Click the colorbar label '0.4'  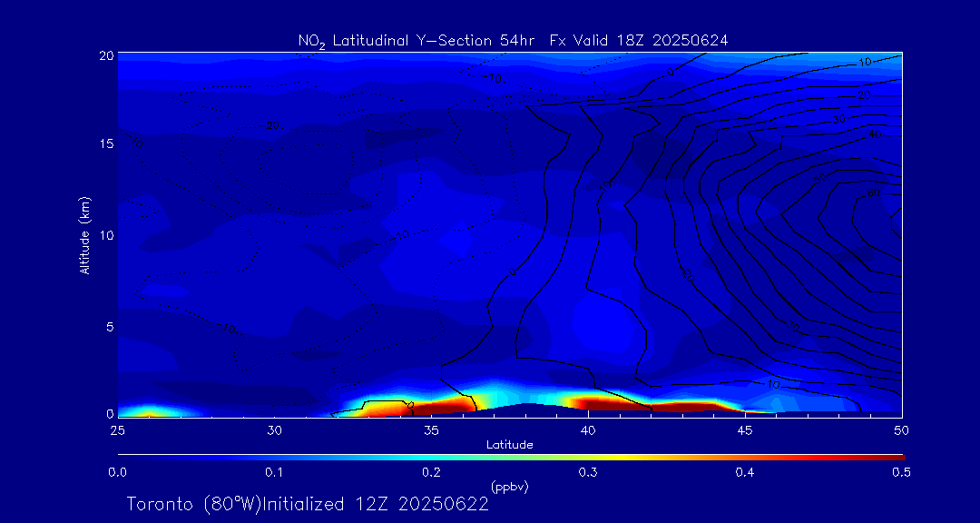click(x=745, y=472)
